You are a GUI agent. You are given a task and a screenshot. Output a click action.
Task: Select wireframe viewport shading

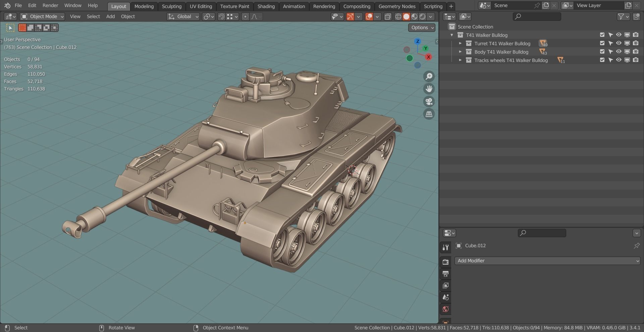(x=398, y=16)
